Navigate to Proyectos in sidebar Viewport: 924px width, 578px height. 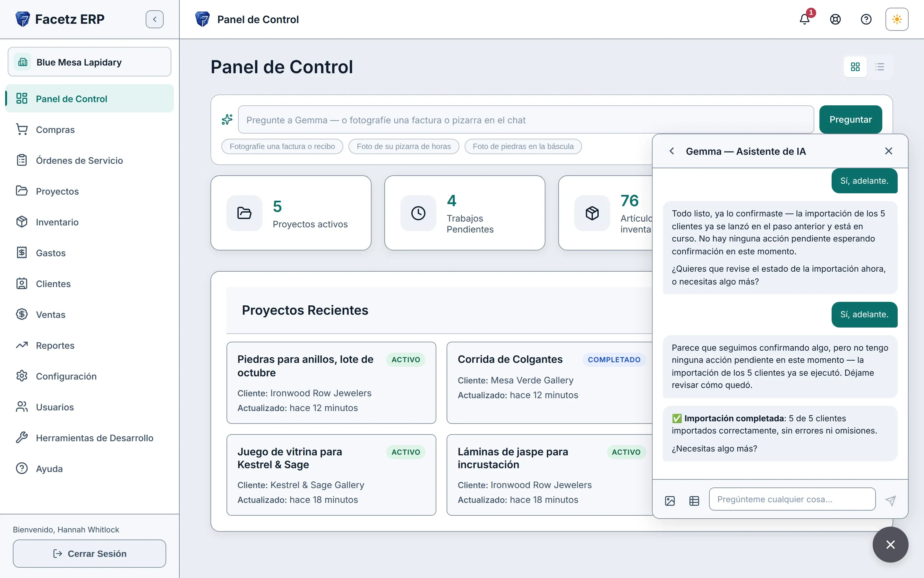(x=89, y=191)
